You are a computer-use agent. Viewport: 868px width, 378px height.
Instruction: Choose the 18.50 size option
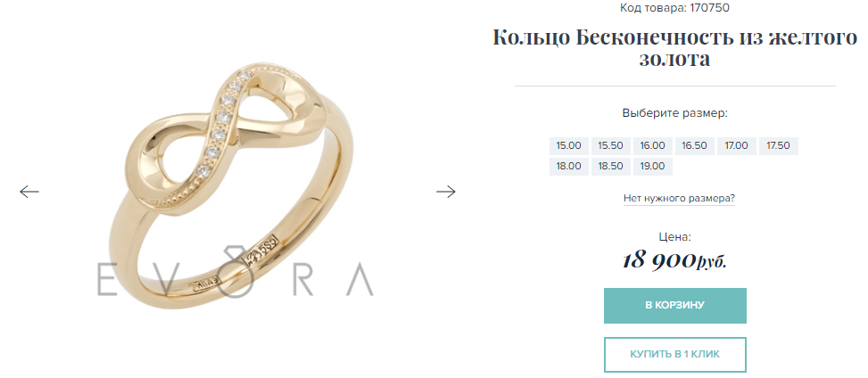[610, 167]
